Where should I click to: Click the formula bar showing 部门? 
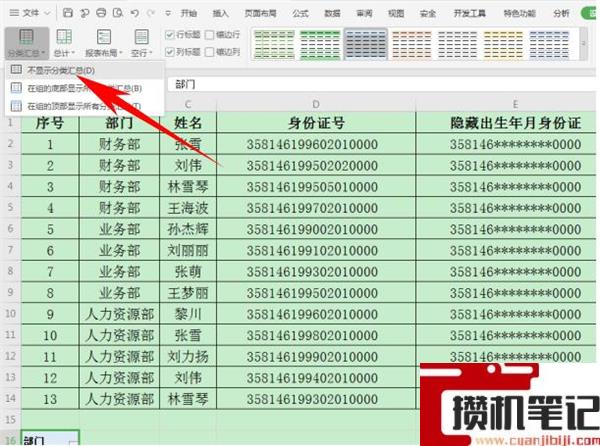click(381, 85)
